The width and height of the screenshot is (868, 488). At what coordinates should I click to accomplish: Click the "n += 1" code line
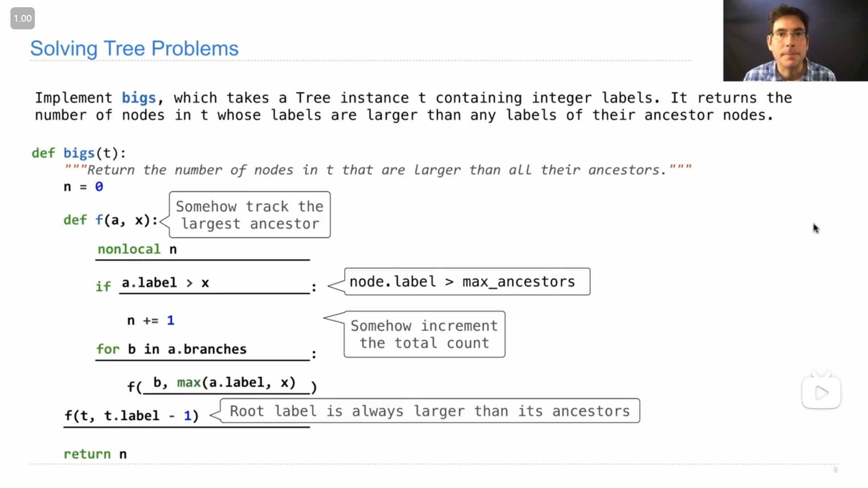pos(151,321)
